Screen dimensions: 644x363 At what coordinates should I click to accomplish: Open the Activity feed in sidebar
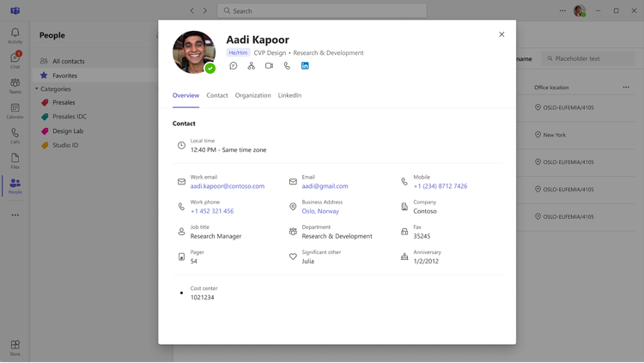click(x=15, y=35)
